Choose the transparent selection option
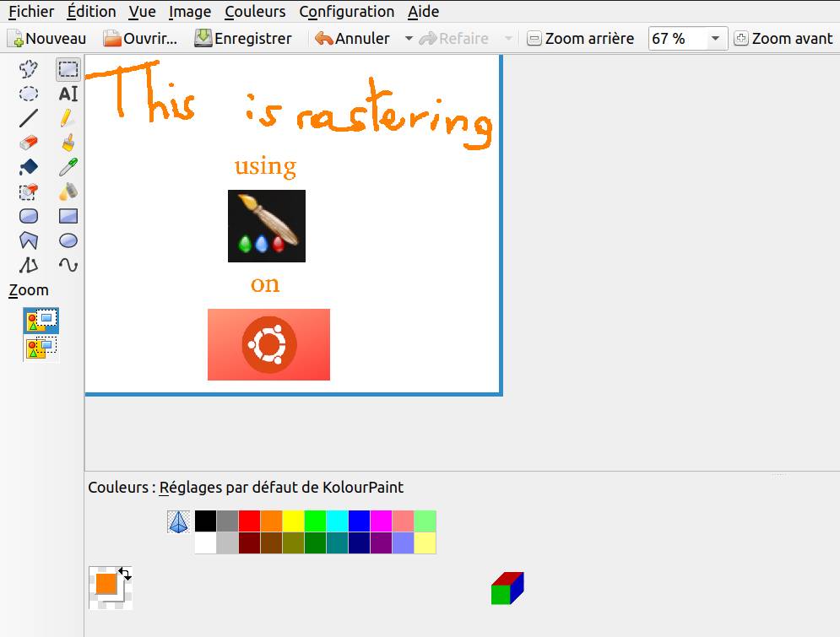The image size is (840, 637). pos(41,348)
